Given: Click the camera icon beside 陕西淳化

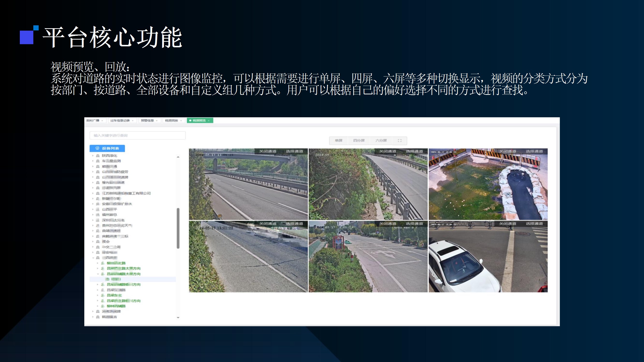Looking at the screenshot, I should pos(98,156).
